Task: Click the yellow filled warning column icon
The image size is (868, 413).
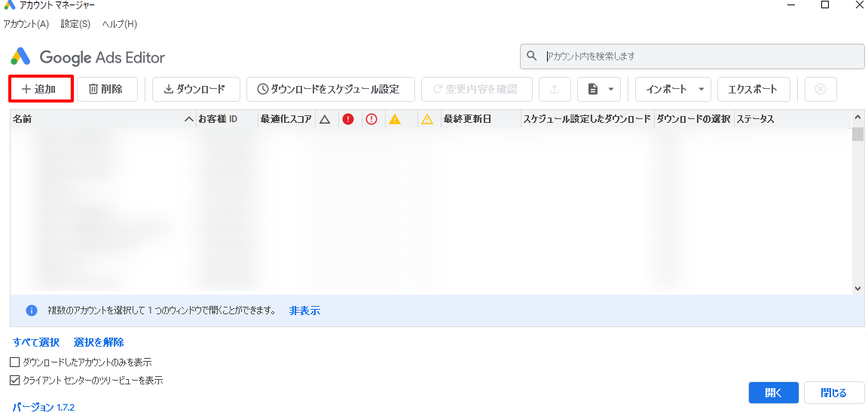Action: click(x=394, y=119)
